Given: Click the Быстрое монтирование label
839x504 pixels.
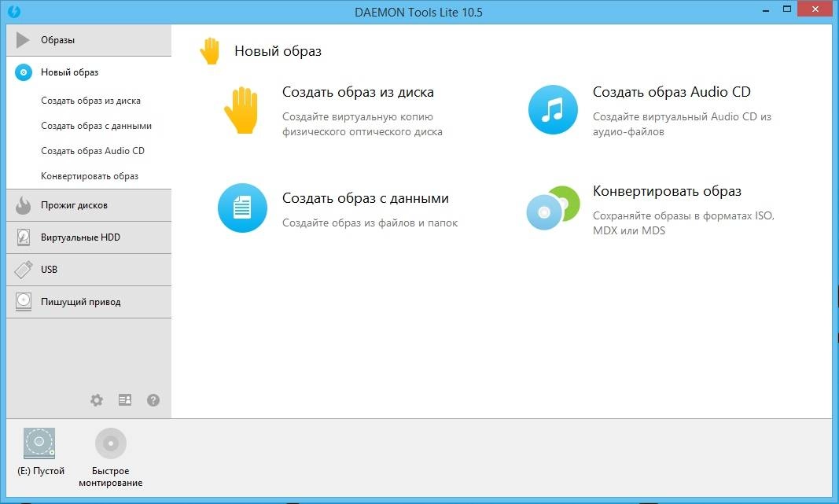Looking at the screenshot, I should 111,476.
